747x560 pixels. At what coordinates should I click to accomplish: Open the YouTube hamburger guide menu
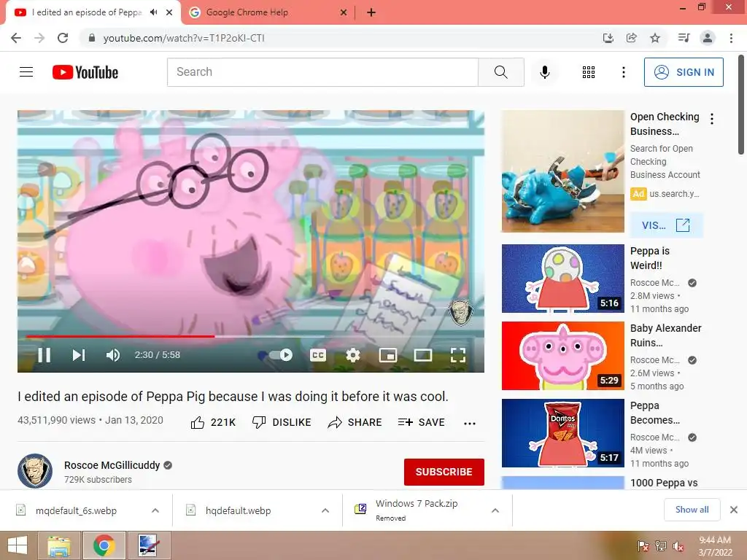[26, 72]
